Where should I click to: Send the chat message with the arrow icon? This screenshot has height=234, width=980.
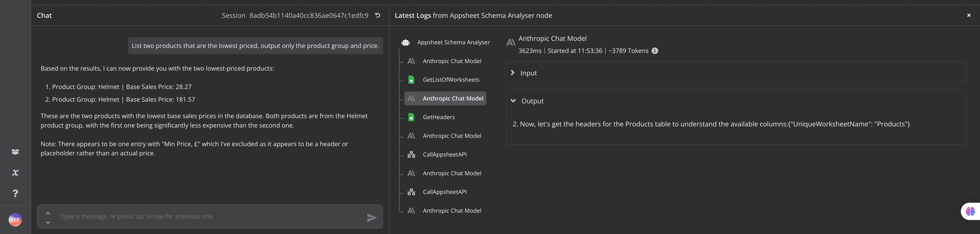coord(372,217)
